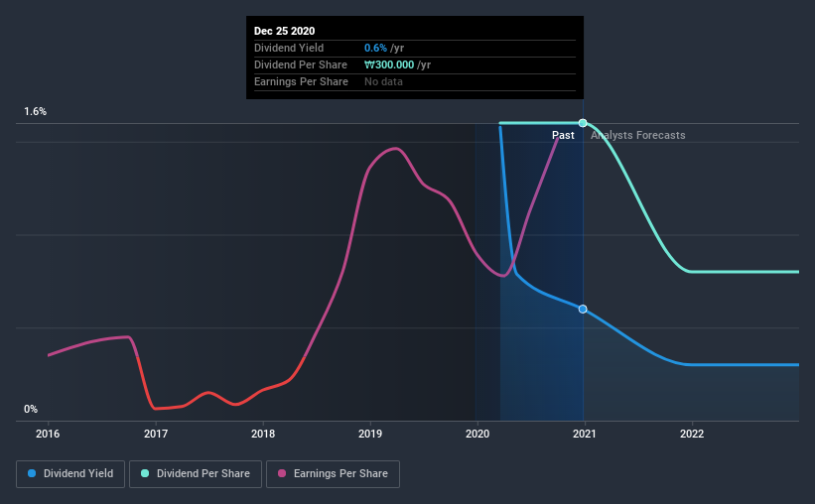Click the 1.6% y-axis label
Viewport: 815px width, 504px height.
[x=35, y=112]
